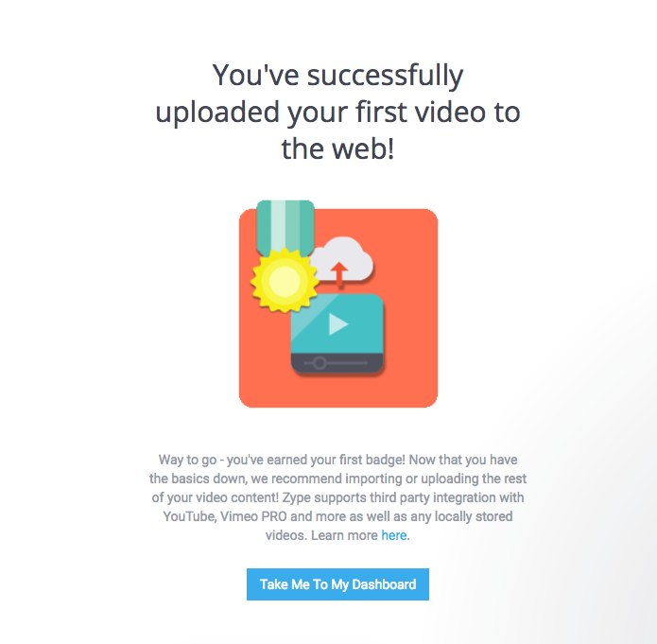Click the dark control bar of the video player icon
Viewport: 657px width, 644px height.
[x=337, y=363]
